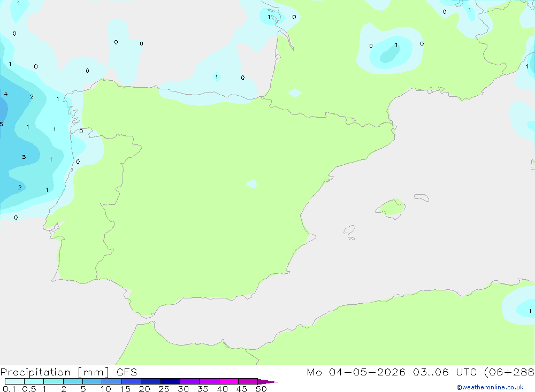Screen dimensions: 535x392
Task: Select the 25–30 mm legend color box
Action: coord(170,381)
